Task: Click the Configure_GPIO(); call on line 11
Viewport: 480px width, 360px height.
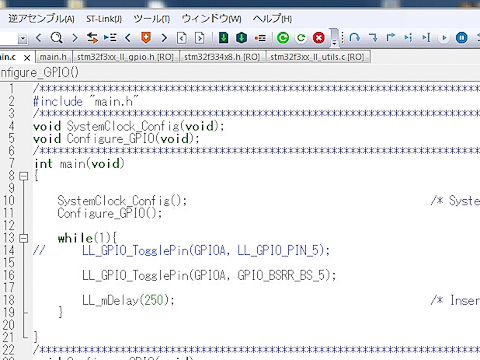Action: 110,213
